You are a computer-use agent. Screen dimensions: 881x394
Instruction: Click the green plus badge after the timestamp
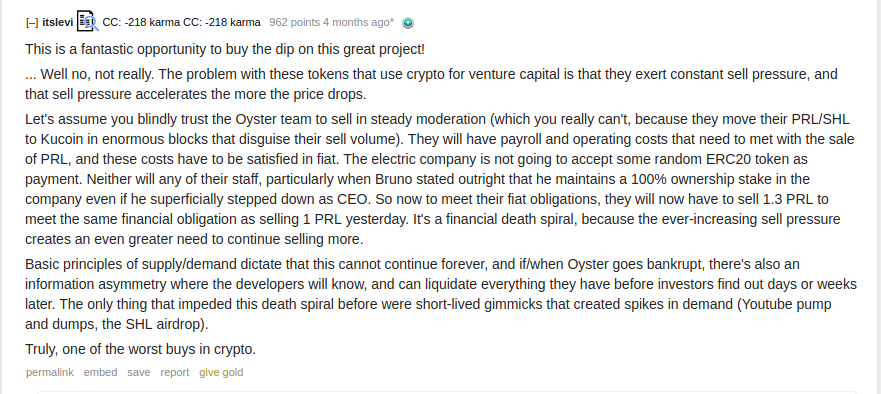pos(408,23)
